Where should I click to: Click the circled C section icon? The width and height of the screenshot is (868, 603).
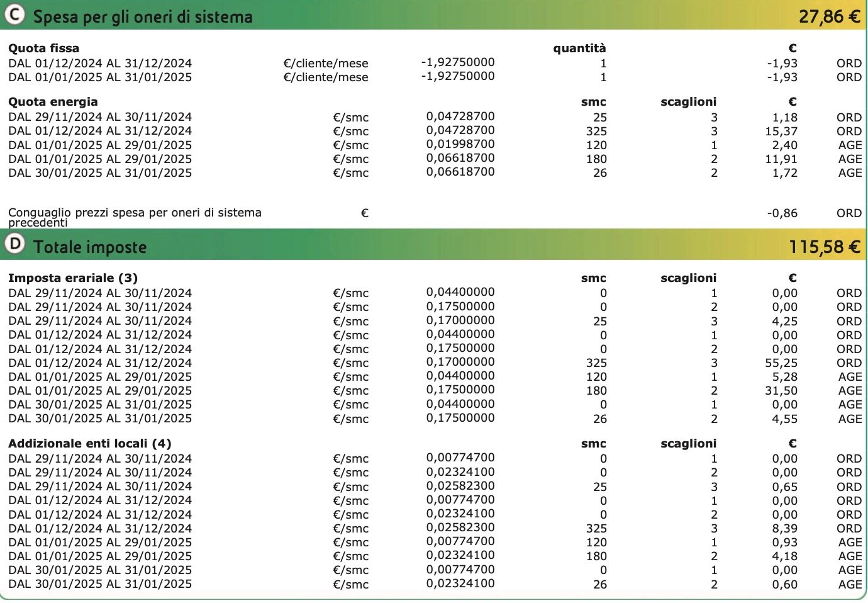tap(14, 14)
